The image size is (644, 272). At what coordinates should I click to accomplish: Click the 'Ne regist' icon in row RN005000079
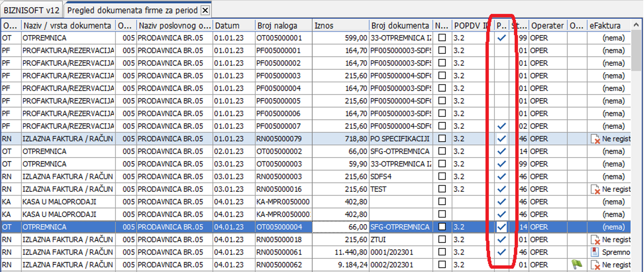pyautogui.click(x=595, y=139)
